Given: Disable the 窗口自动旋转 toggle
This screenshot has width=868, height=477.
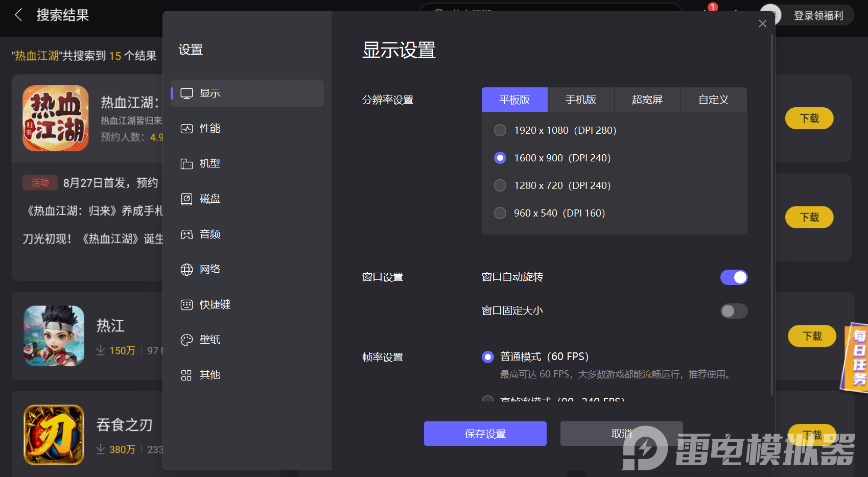Looking at the screenshot, I should (734, 277).
